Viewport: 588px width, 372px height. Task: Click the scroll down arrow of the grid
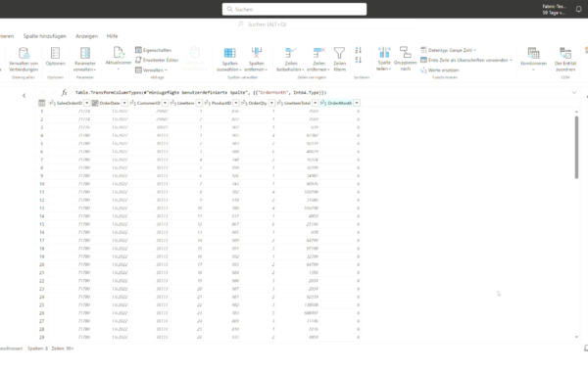click(x=576, y=337)
